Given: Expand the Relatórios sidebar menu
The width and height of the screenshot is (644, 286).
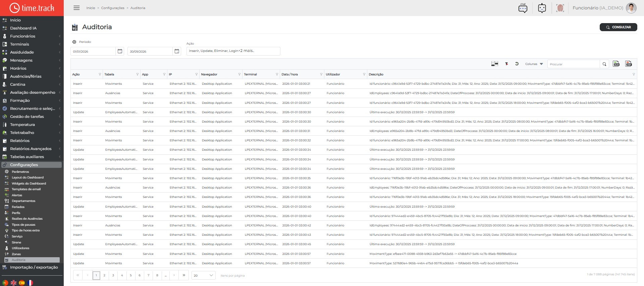Looking at the screenshot, I should (x=32, y=141).
